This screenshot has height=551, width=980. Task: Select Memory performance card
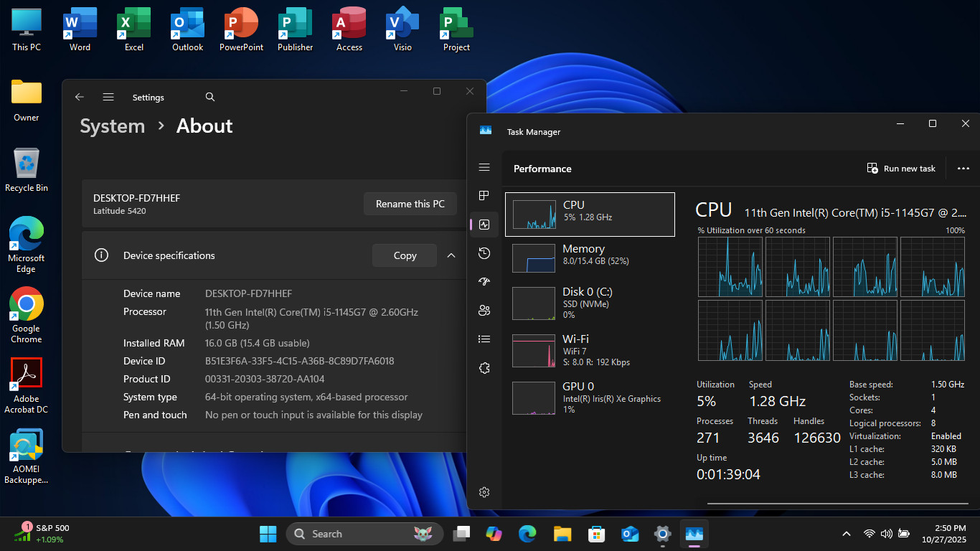[x=590, y=258]
